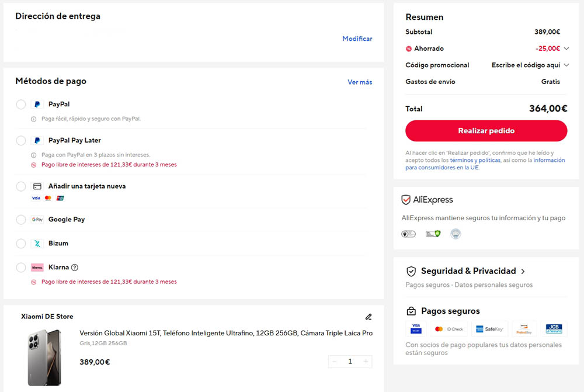This screenshot has height=392, width=584.
Task: Select Google Pay radio button
Action: [x=21, y=220]
